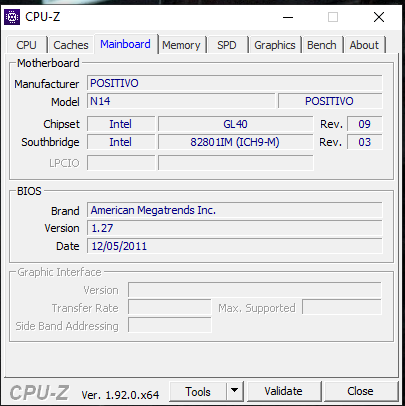Click the Manufacturer field showing POSITIVO

click(x=235, y=83)
